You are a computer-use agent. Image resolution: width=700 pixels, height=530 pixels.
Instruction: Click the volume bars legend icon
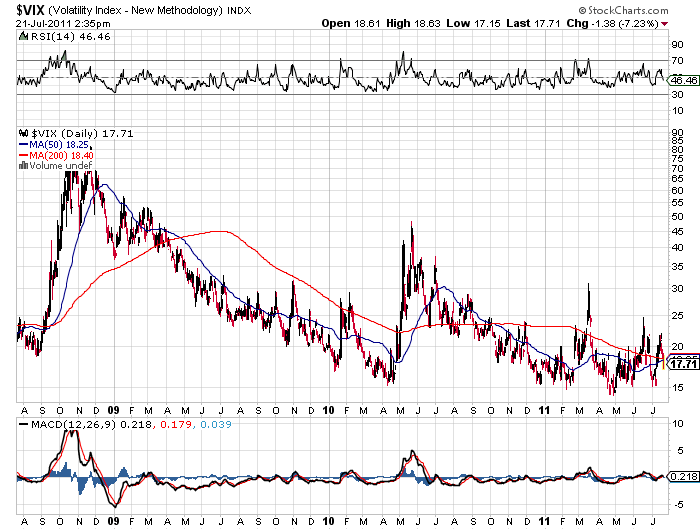21,166
